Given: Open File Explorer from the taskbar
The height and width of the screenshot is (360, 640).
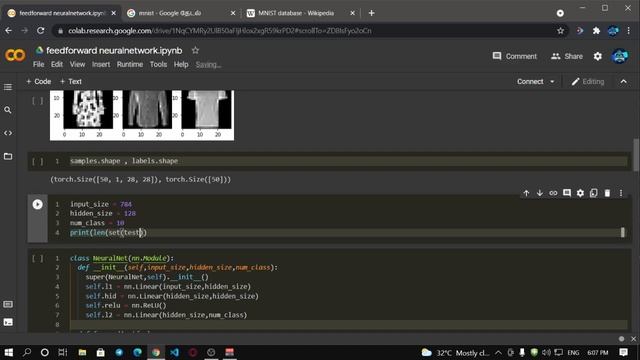Looking at the screenshot, I should click(82, 352).
